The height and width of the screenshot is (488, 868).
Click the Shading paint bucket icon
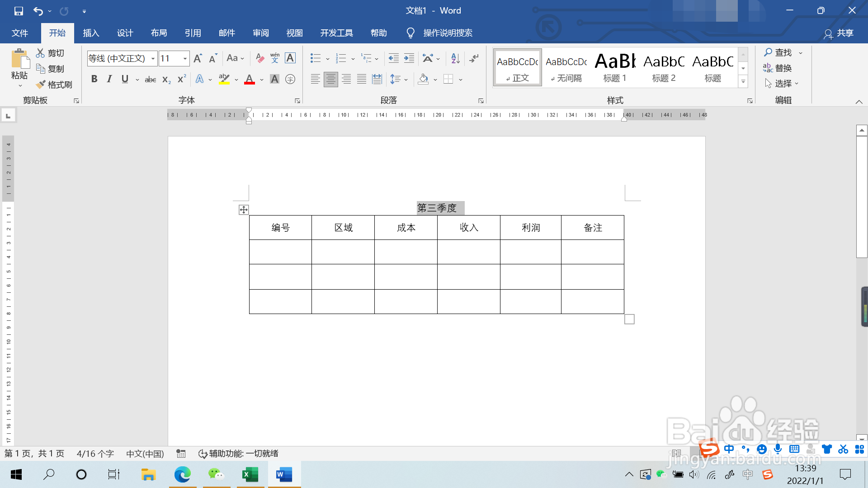424,79
